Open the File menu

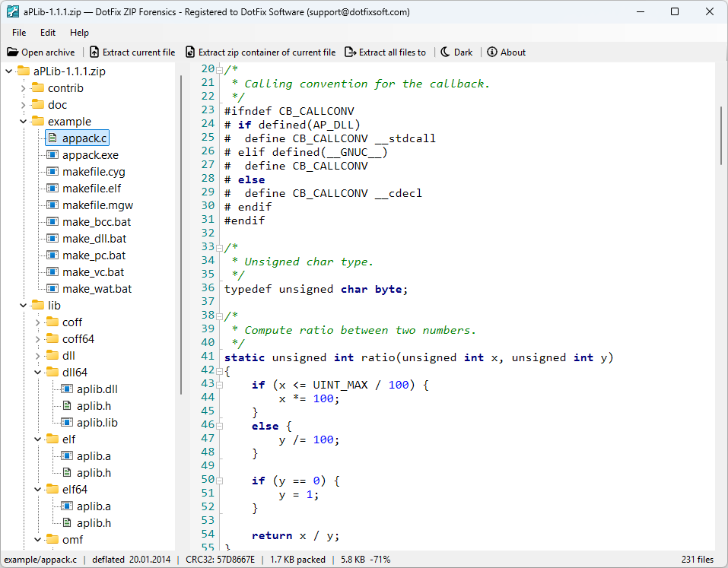pyautogui.click(x=19, y=33)
